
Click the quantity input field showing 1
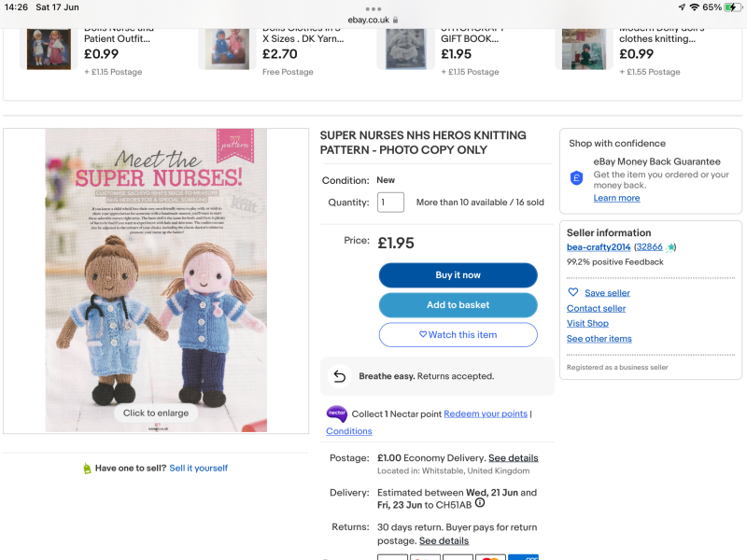(390, 203)
